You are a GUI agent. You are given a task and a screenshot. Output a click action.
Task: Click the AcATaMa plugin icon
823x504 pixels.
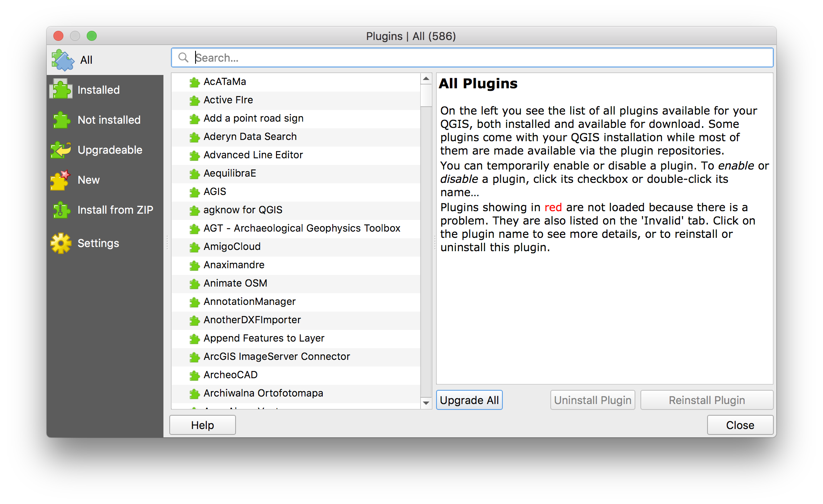(x=194, y=82)
